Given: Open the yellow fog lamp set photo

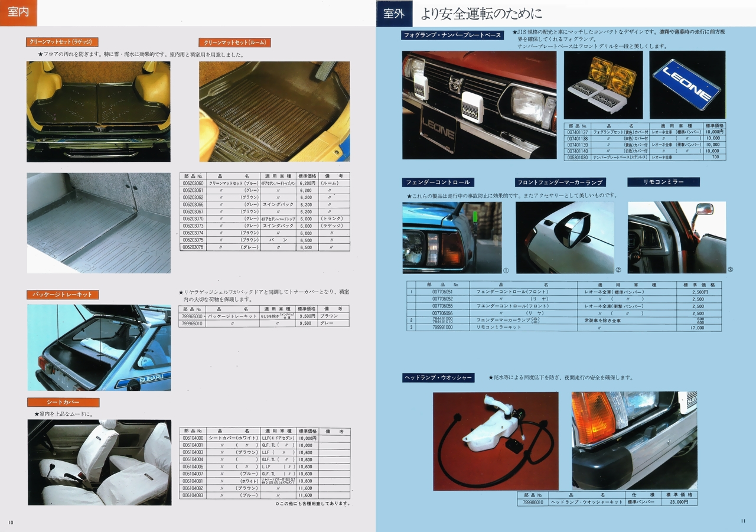Looking at the screenshot, I should 603,85.
